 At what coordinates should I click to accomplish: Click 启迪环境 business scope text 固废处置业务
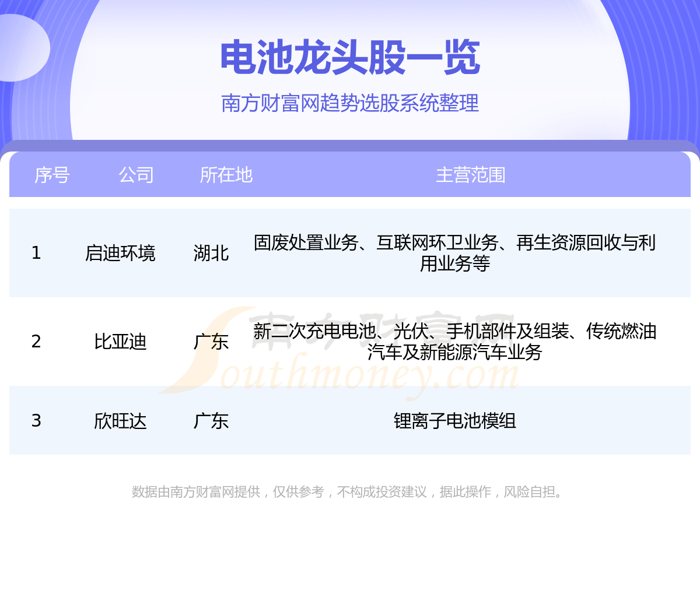pyautogui.click(x=306, y=242)
